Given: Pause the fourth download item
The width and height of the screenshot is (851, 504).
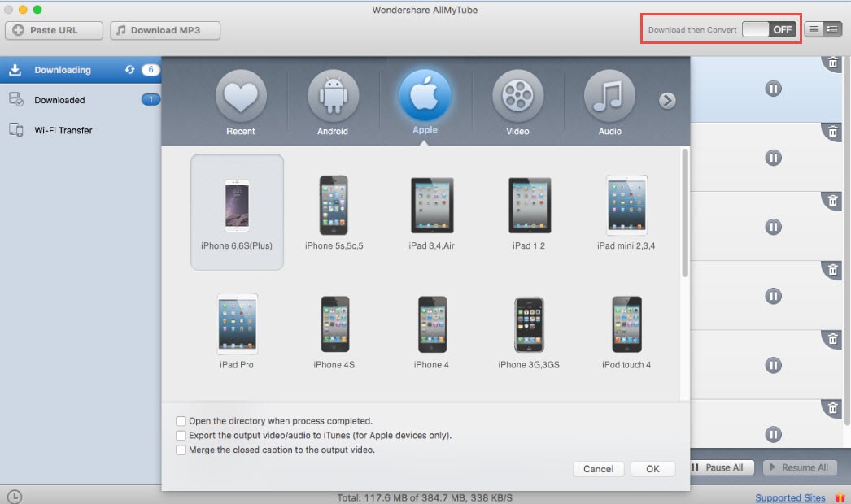Looking at the screenshot, I should click(774, 296).
